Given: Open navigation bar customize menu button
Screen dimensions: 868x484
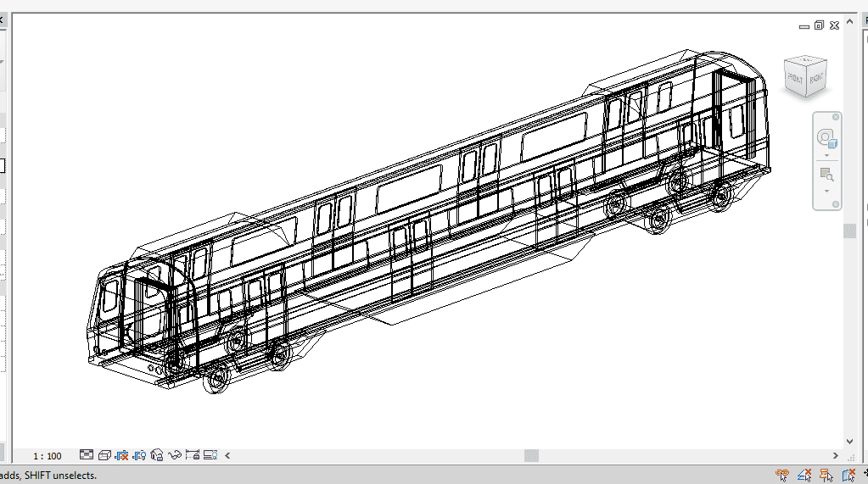Looking at the screenshot, I should 836,204.
